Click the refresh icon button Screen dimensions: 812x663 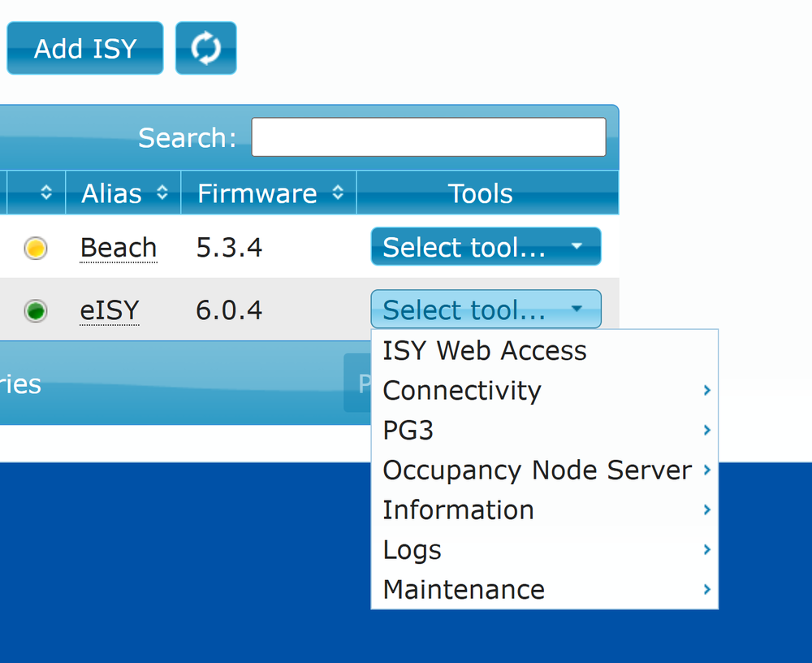pos(205,48)
